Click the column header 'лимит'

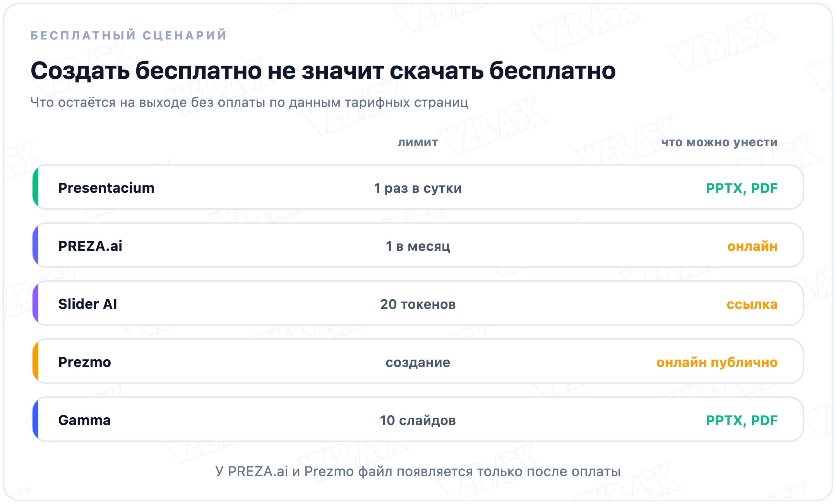click(x=418, y=142)
